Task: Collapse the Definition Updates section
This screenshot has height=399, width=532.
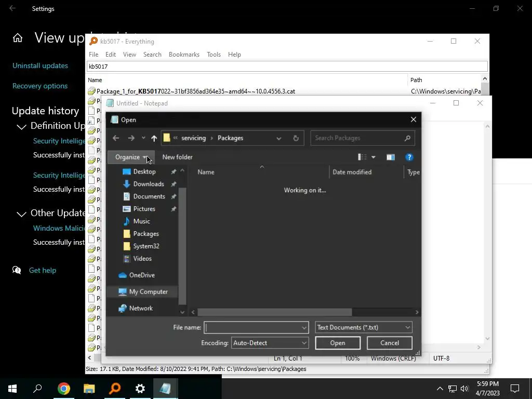Action: [21, 127]
